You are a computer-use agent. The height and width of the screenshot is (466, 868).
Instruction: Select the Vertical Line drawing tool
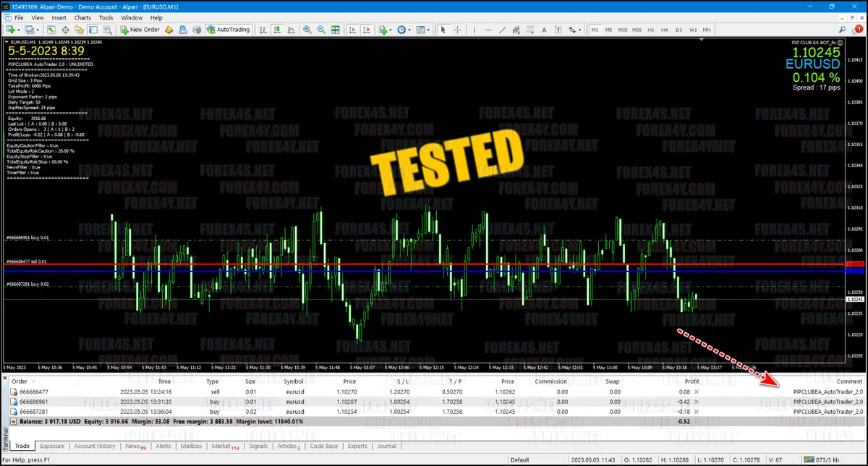[x=473, y=30]
